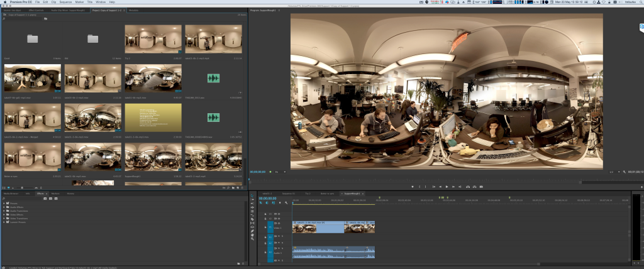Viewport: 644px width, 269px height.
Task: Click New Bin icon in project panel
Action: [x=233, y=188]
